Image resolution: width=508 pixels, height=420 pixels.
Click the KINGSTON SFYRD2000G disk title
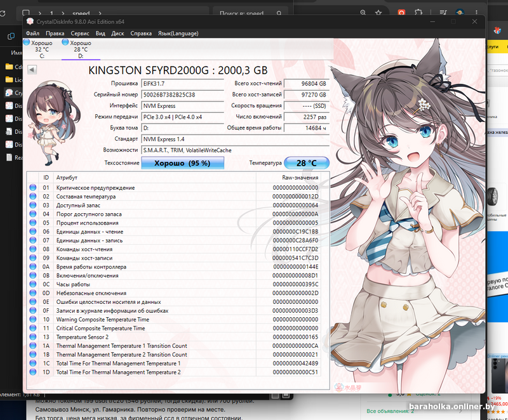[x=178, y=70]
